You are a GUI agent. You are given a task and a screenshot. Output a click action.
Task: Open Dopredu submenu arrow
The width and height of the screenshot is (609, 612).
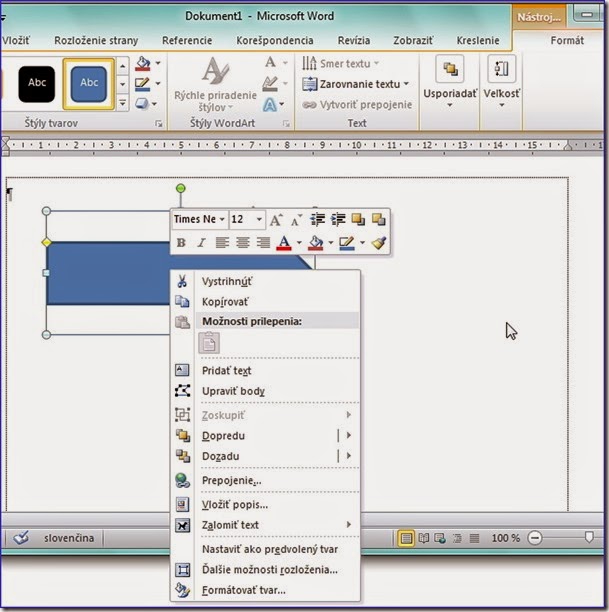pyautogui.click(x=349, y=435)
